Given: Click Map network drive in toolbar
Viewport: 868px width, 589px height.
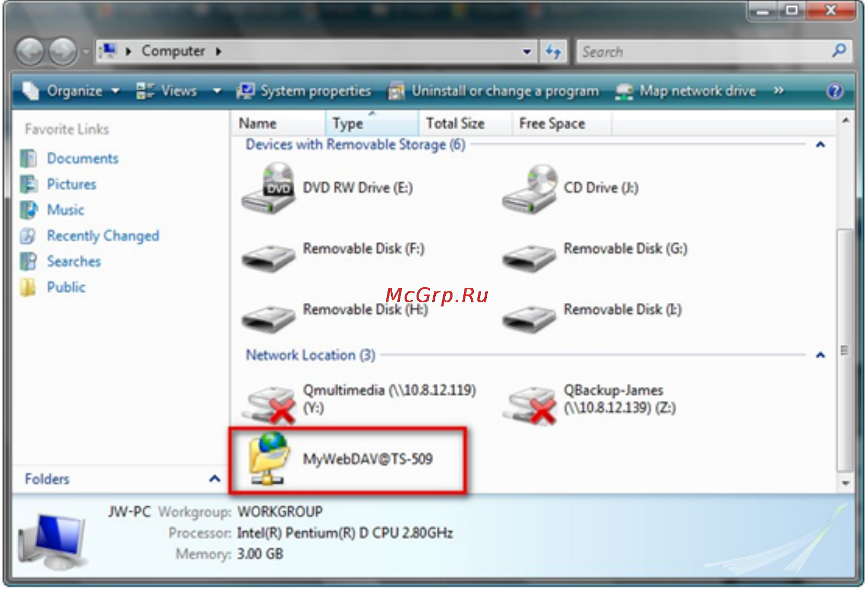Looking at the screenshot, I should coord(685,91).
